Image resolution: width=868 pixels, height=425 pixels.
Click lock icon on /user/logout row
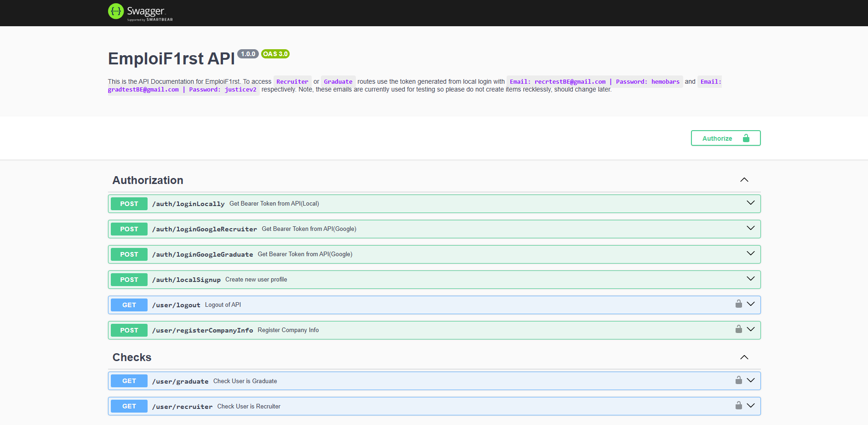click(x=738, y=304)
